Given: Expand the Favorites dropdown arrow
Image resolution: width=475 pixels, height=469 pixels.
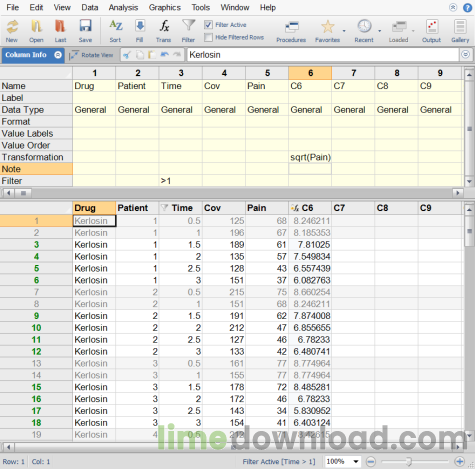Looking at the screenshot, I should pos(344,31).
